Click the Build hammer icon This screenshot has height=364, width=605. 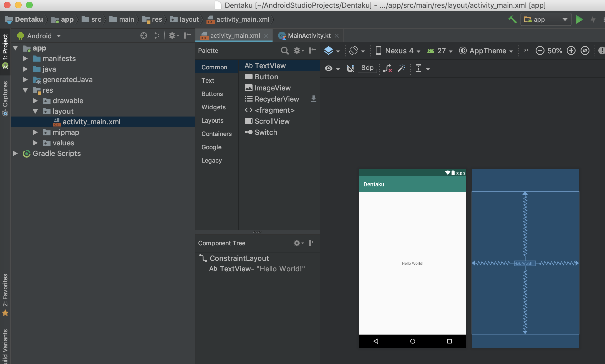point(512,19)
